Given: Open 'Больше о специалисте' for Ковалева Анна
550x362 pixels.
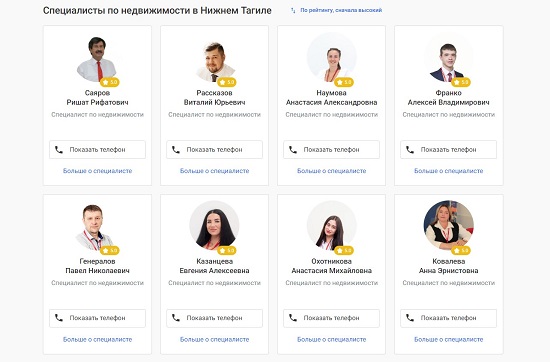Looking at the screenshot, I should point(449,339).
